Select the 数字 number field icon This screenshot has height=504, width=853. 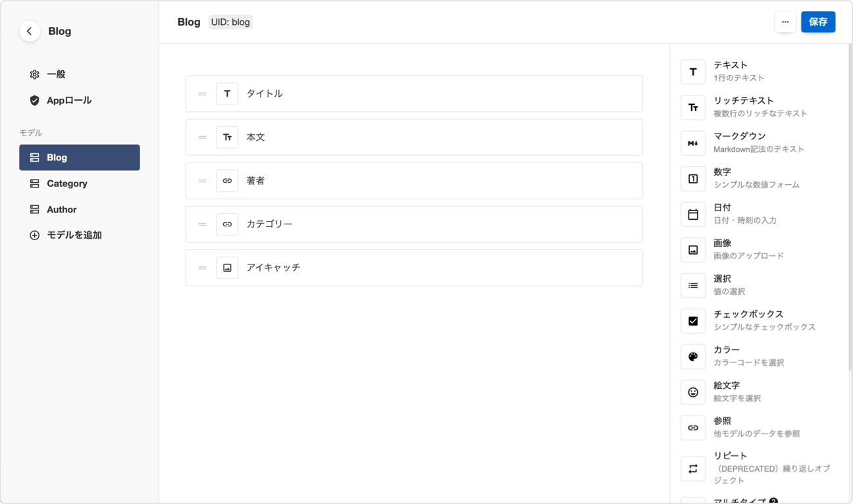pyautogui.click(x=693, y=178)
